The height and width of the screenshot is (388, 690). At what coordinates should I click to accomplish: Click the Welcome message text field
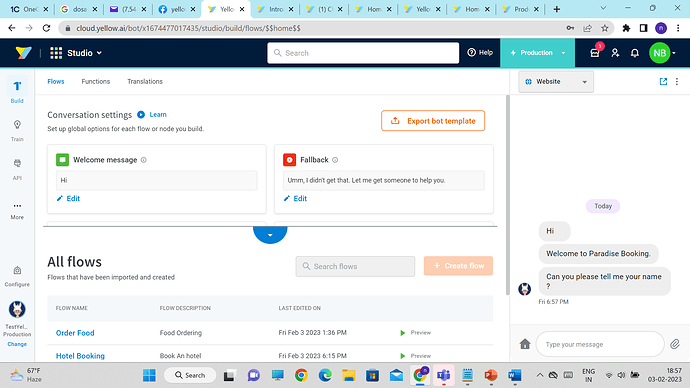[157, 180]
